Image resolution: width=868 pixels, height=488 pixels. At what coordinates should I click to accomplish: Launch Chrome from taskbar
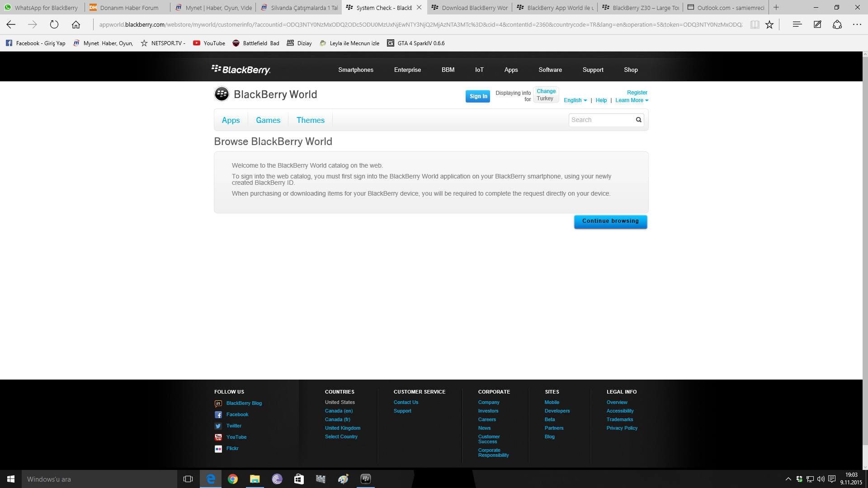(233, 479)
